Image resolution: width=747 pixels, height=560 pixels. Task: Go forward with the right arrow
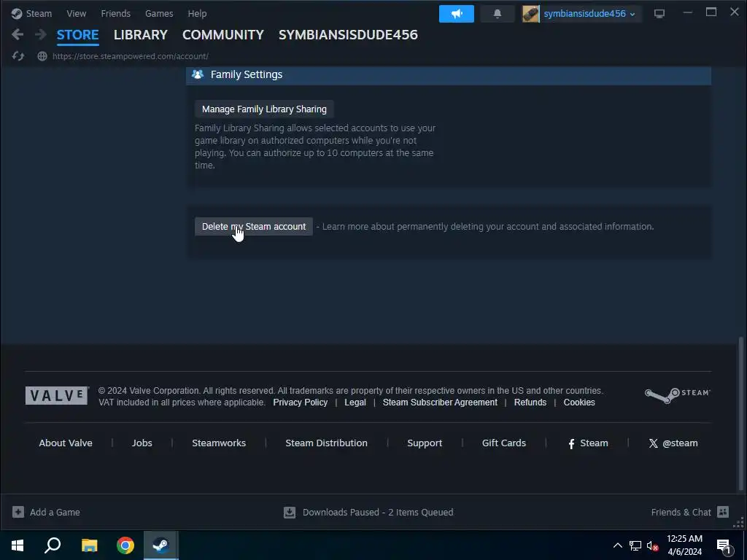click(41, 34)
